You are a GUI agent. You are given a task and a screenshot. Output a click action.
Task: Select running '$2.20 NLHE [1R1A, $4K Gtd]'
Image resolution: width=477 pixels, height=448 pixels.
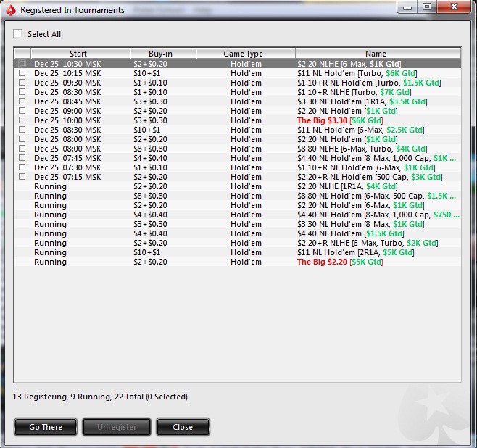347,186
